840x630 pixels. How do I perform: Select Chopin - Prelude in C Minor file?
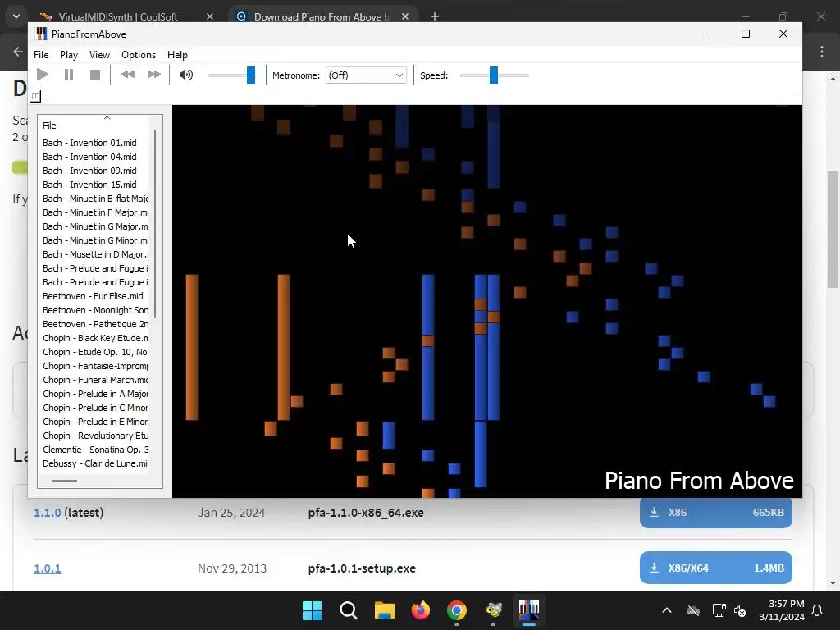coord(95,407)
